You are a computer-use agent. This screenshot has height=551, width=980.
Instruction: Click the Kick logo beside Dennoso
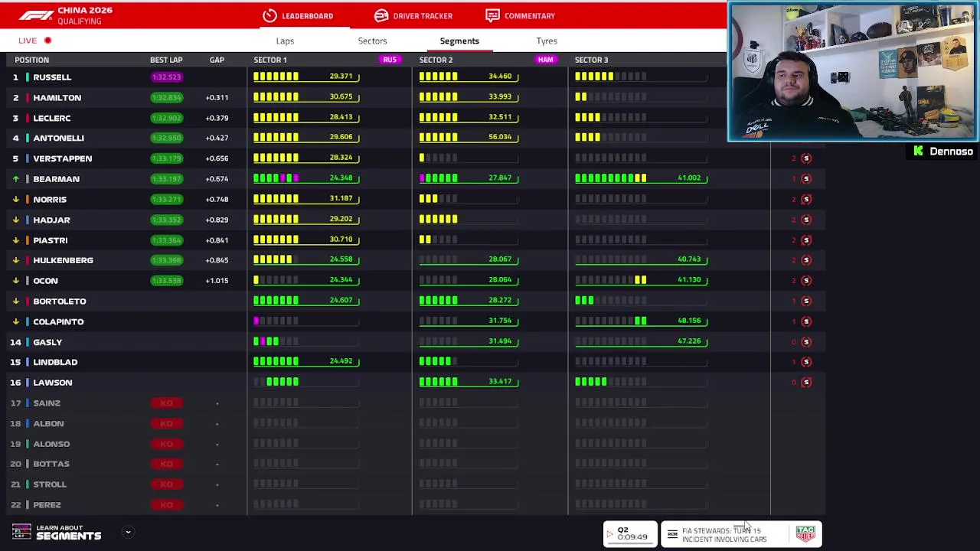coord(919,152)
